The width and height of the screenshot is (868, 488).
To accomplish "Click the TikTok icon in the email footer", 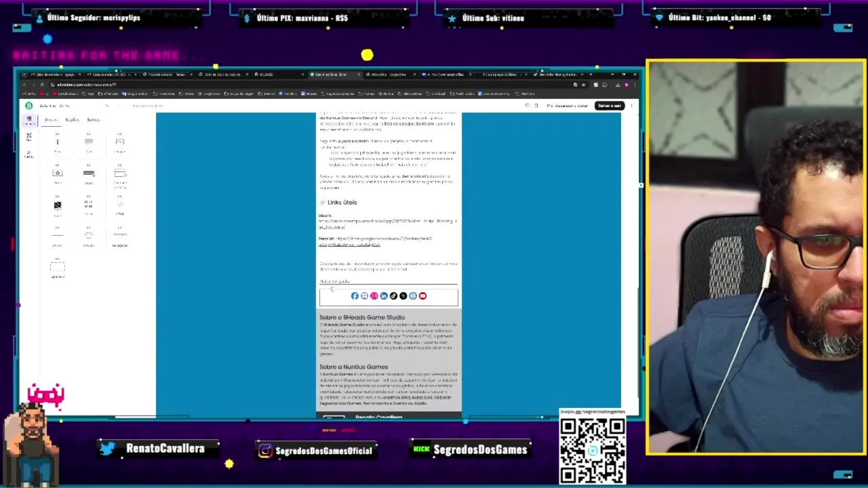I will click(393, 296).
